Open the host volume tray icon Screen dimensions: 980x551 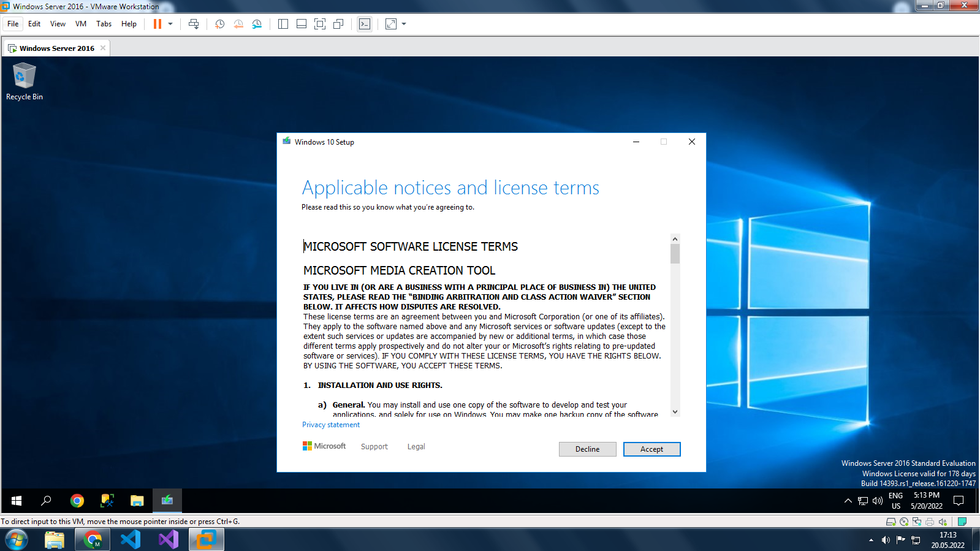tap(886, 540)
